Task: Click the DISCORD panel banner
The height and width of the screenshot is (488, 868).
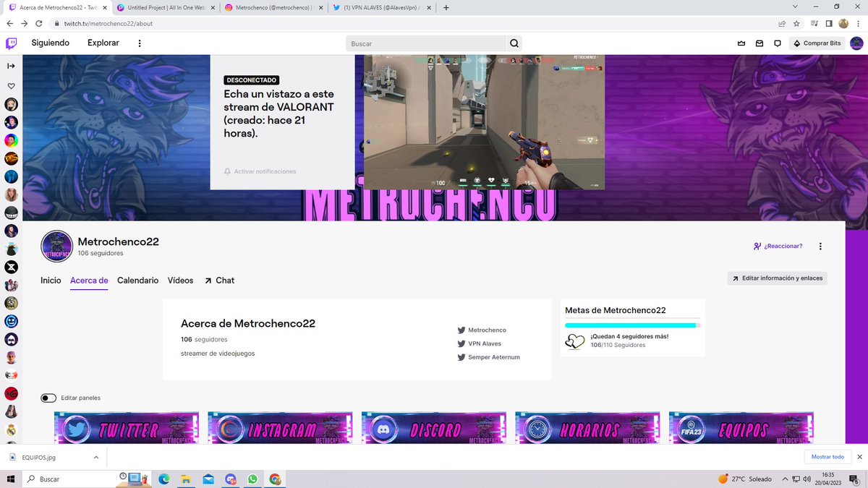Action: 434,428
